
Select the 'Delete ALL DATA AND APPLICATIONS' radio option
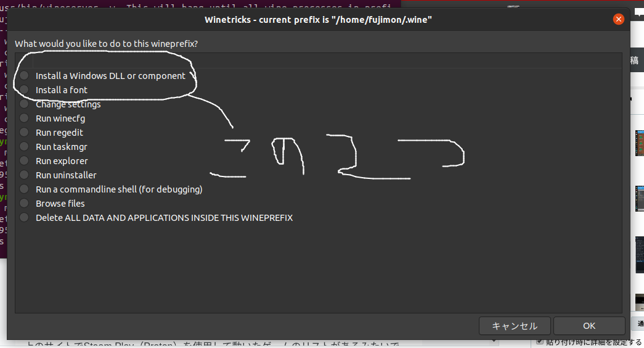[x=24, y=217]
